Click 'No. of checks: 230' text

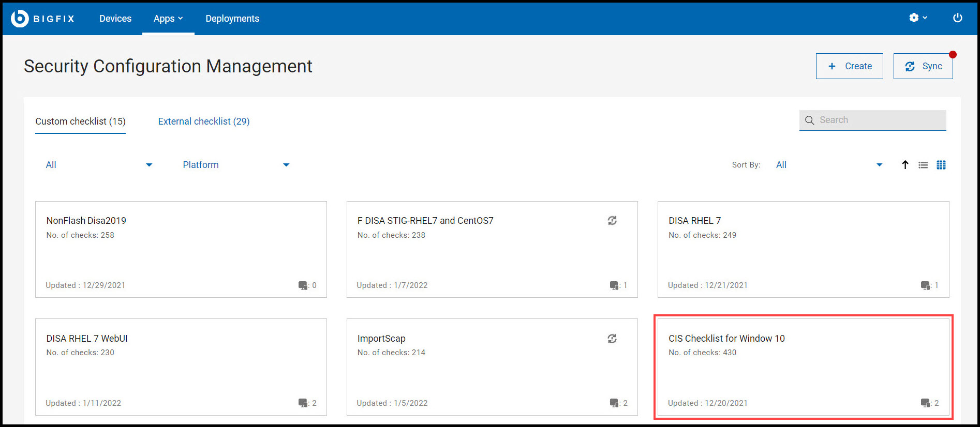(80, 353)
